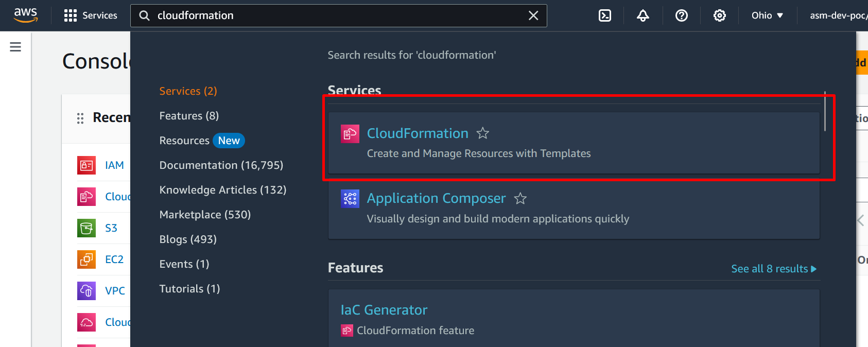Click the EC2 service icon

click(x=86, y=259)
